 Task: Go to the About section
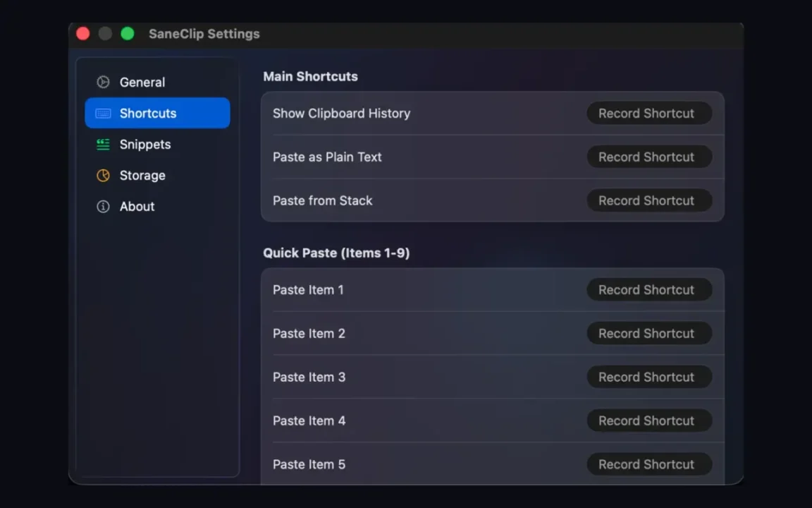click(157, 206)
